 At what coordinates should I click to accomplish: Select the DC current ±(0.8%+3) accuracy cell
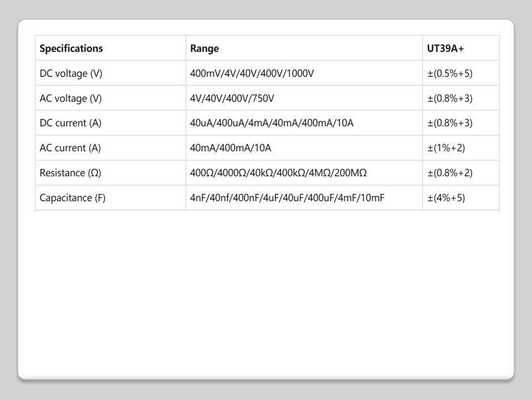point(450,123)
